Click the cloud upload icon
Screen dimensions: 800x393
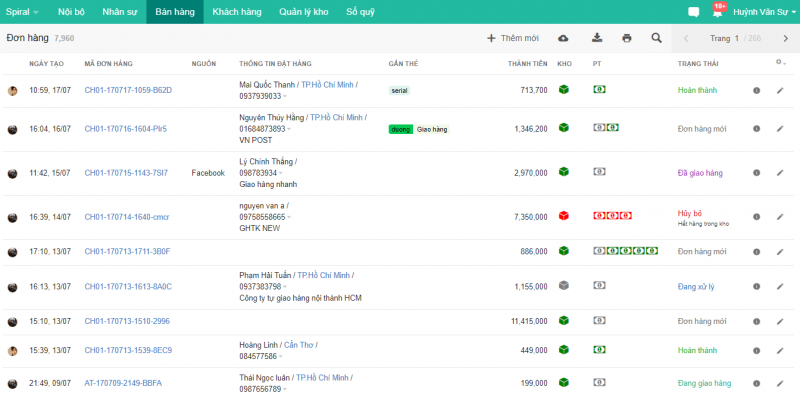(x=563, y=38)
